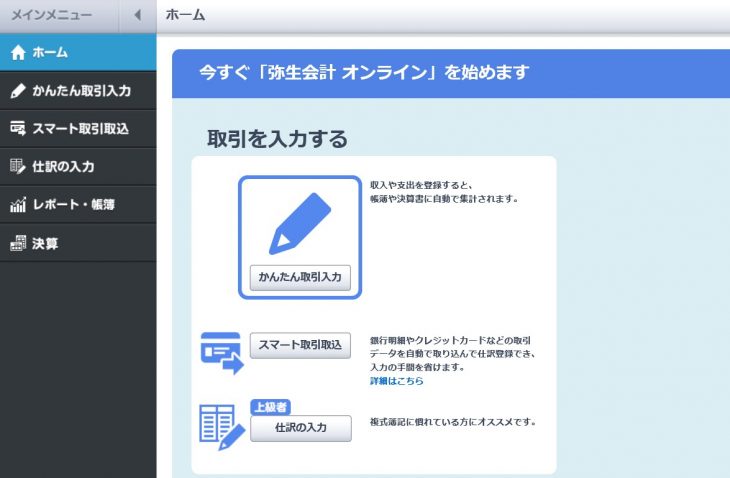Click the sidebar 仕訳の入力 ledger icon

(17, 167)
